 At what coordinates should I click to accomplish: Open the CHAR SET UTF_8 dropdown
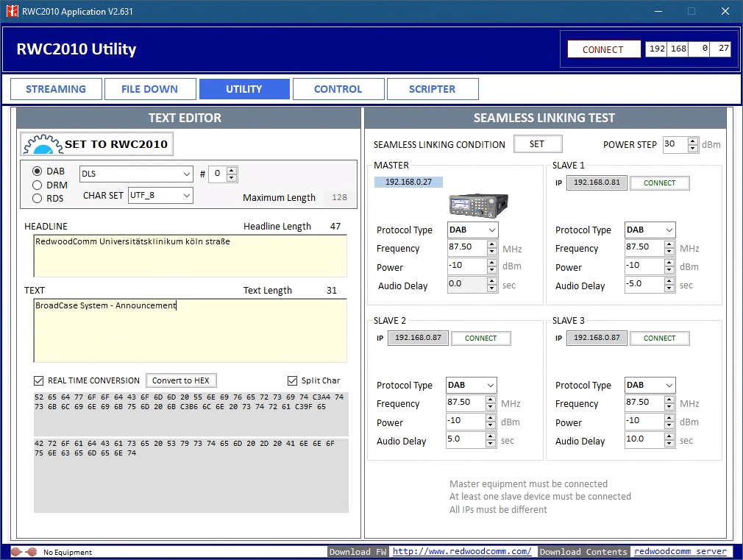coord(160,195)
